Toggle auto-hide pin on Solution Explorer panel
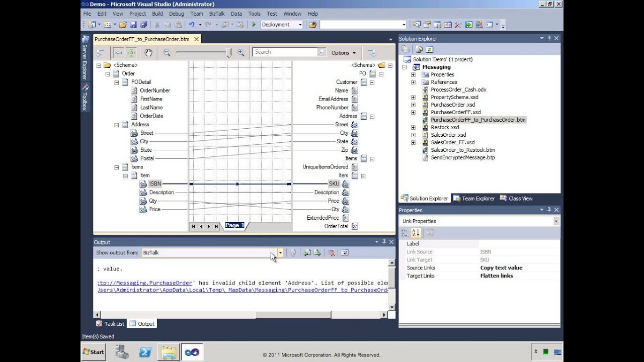The image size is (644, 362). pyautogui.click(x=549, y=38)
